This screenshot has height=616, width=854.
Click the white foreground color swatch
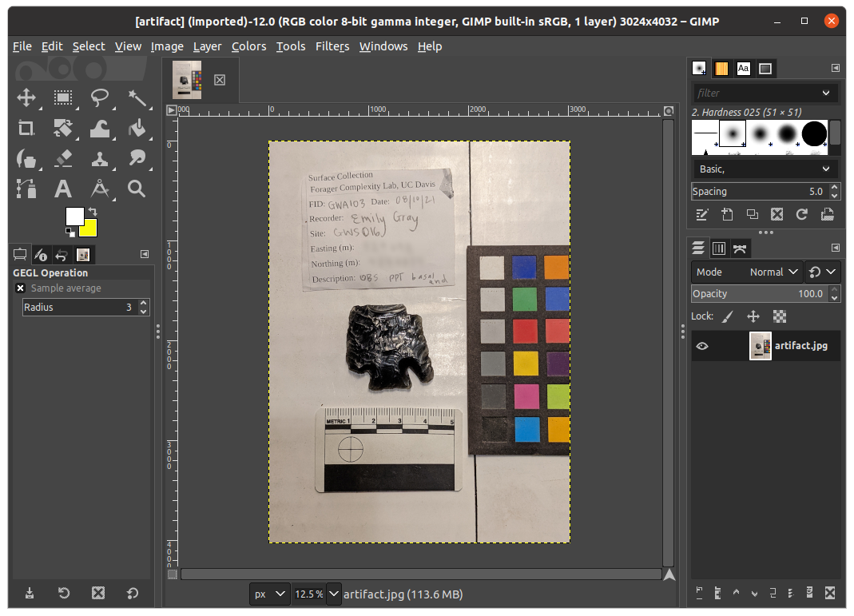(x=74, y=217)
